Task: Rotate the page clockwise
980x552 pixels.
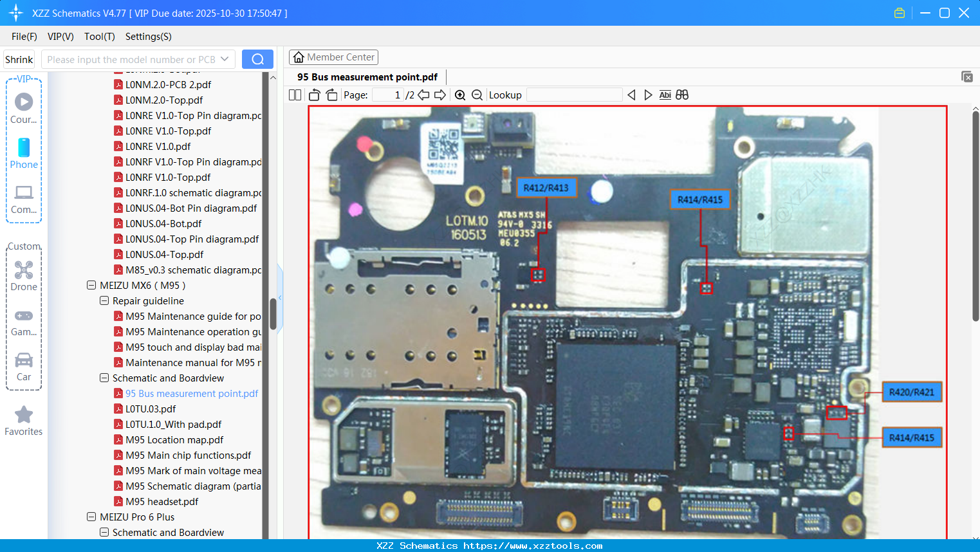Action: (x=331, y=95)
